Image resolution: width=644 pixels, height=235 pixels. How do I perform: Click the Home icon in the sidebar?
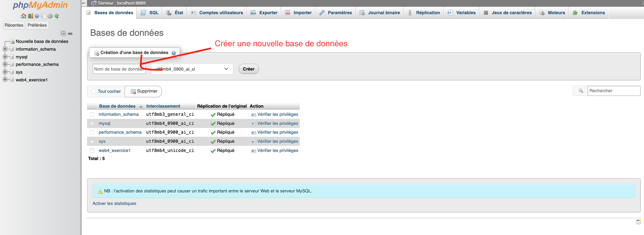click(x=23, y=16)
